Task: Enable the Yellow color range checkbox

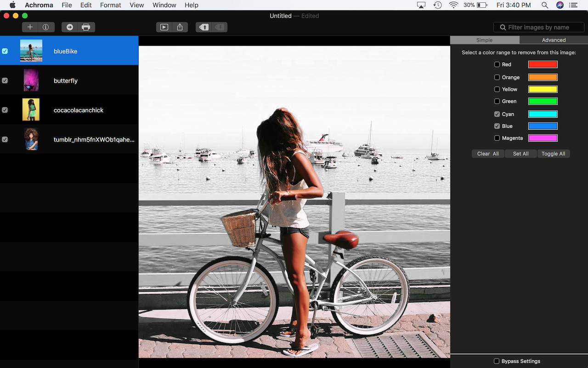Action: point(497,89)
